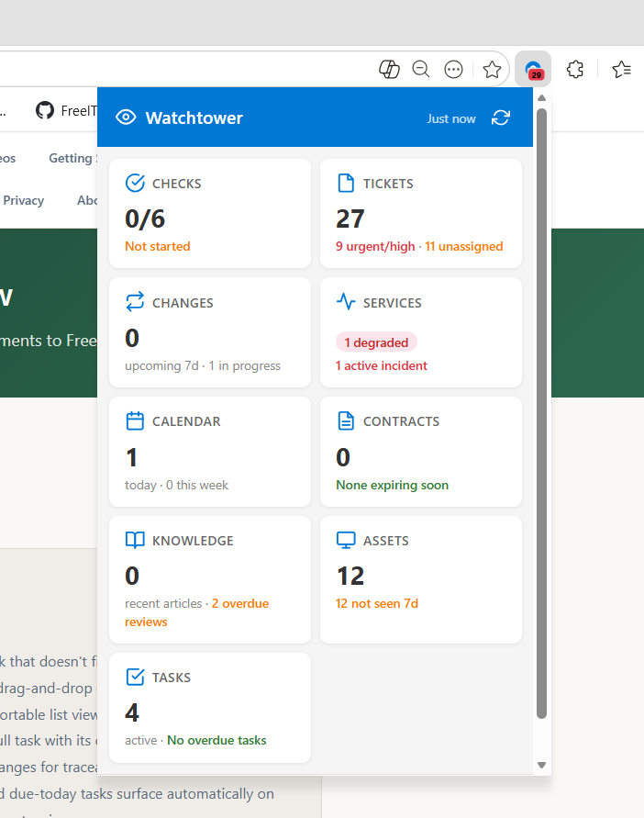Viewport: 644px width, 818px height.
Task: Click the GitHub icon in bookmarks bar
Action: 45,110
